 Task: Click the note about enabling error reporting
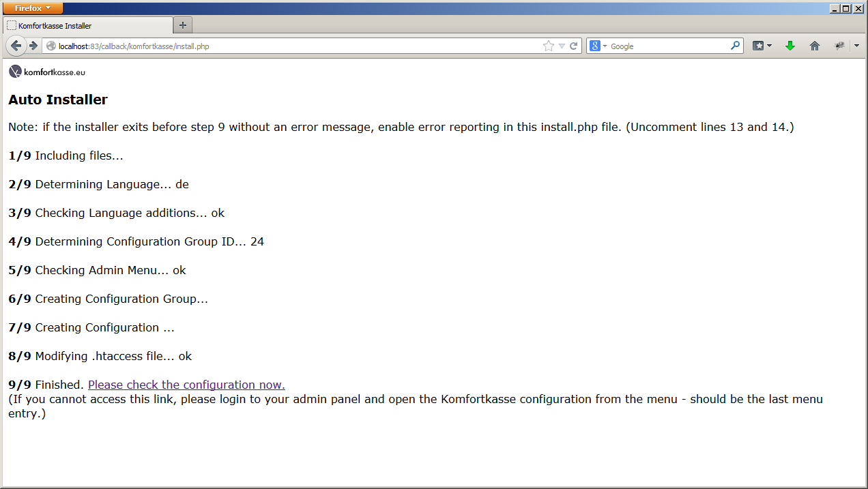point(401,127)
